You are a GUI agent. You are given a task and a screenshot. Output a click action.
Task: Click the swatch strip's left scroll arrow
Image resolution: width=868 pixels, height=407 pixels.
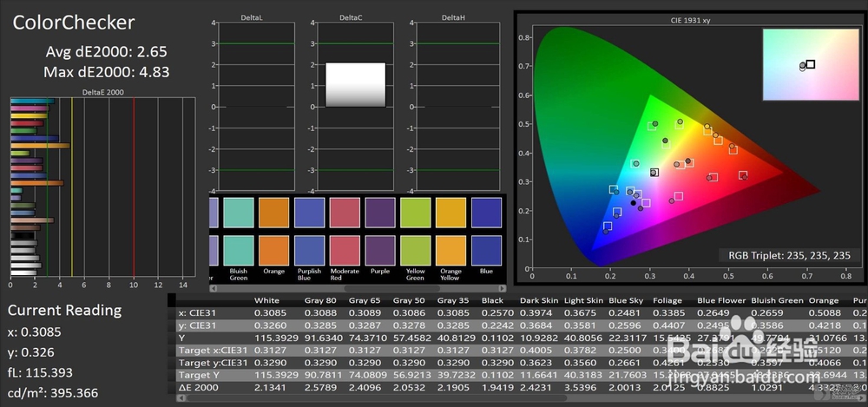point(214,288)
